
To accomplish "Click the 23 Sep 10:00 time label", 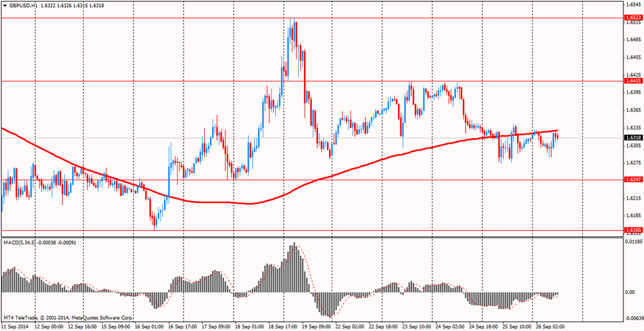I will [x=418, y=326].
